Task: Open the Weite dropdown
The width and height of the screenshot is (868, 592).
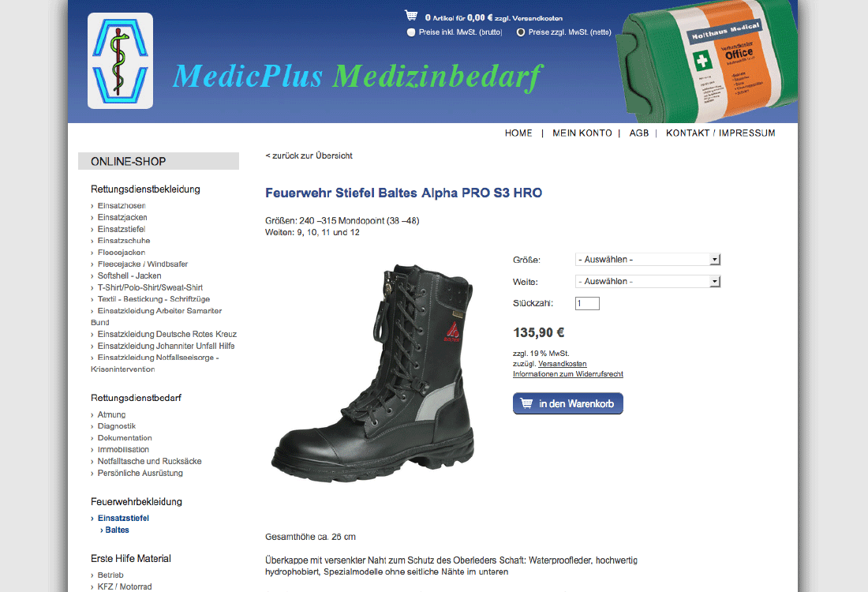Action: pyautogui.click(x=648, y=281)
